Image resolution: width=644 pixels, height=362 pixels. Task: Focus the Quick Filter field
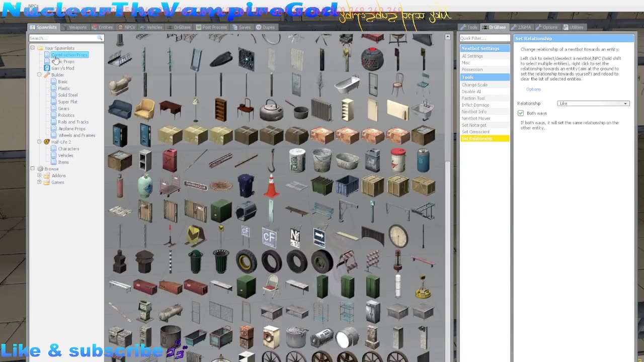(485, 38)
